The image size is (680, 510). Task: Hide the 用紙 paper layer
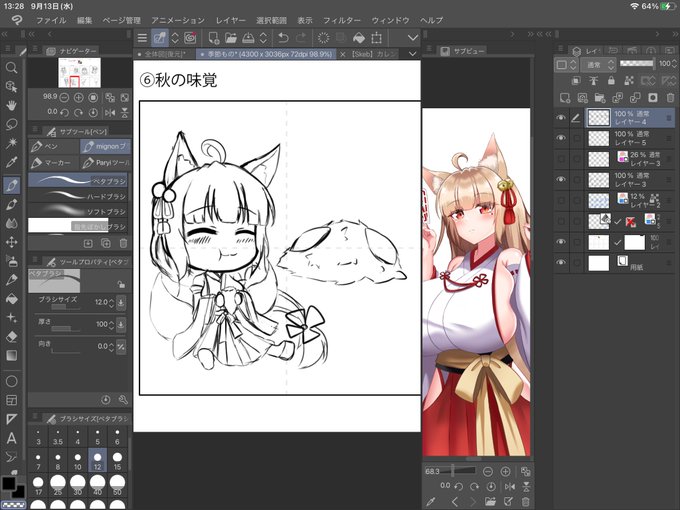(x=561, y=262)
